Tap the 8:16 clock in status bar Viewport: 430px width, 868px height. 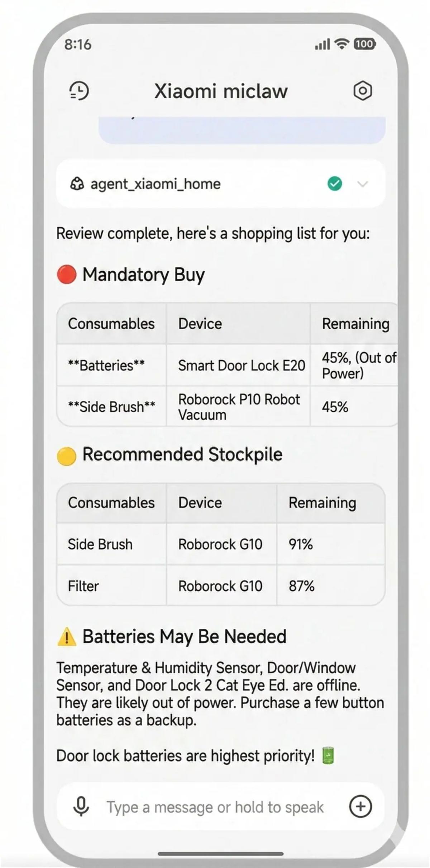pyautogui.click(x=78, y=44)
